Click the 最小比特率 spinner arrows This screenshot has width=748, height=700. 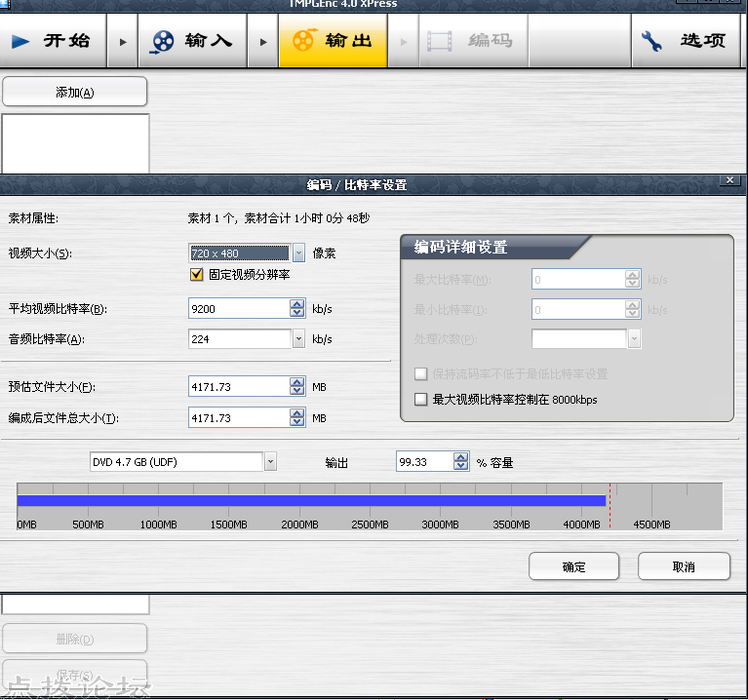[633, 310]
